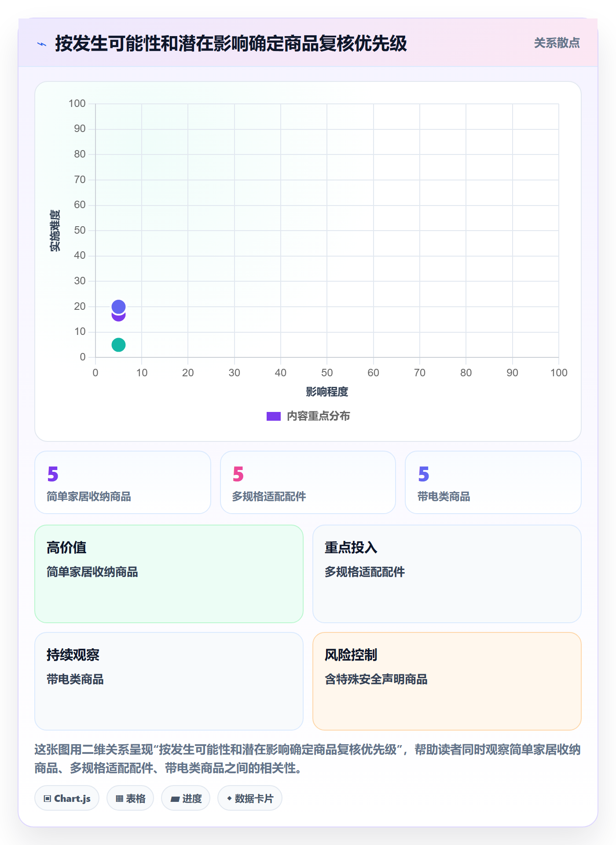This screenshot has height=845, width=616.
Task: Click the chart title 按发生可能性和潜在影响确定商品复核优先级
Action: click(231, 44)
